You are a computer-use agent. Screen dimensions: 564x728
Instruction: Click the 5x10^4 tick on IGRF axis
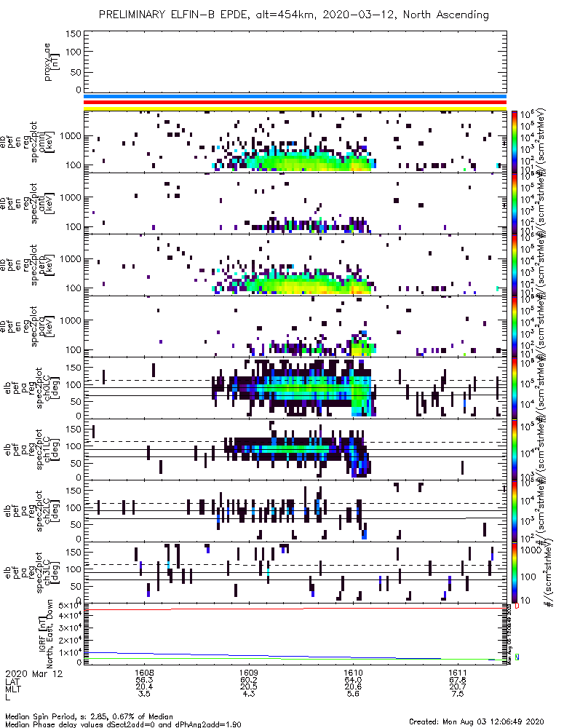(x=70, y=606)
